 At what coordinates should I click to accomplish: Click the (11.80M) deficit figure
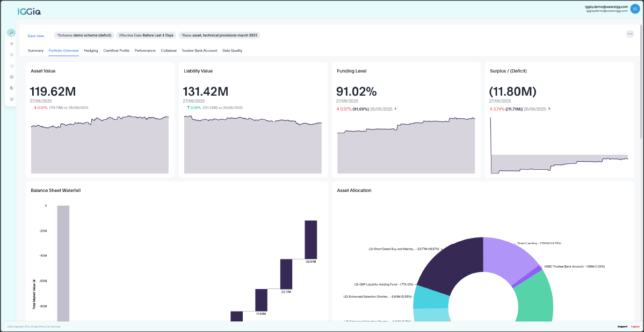pyautogui.click(x=513, y=92)
